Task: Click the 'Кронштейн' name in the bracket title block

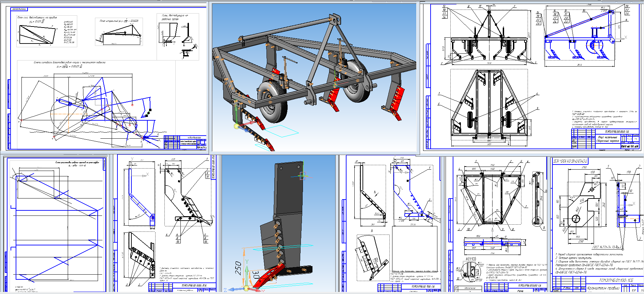Action: pyautogui.click(x=597, y=289)
